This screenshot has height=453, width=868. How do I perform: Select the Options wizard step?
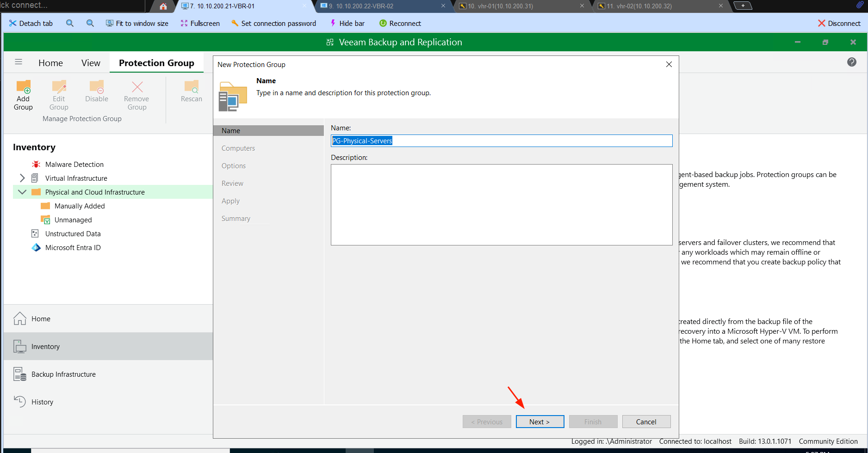[x=234, y=166]
